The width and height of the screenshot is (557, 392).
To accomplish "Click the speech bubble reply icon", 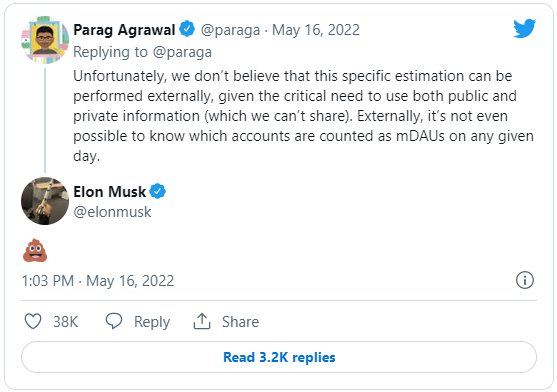I will 114,321.
